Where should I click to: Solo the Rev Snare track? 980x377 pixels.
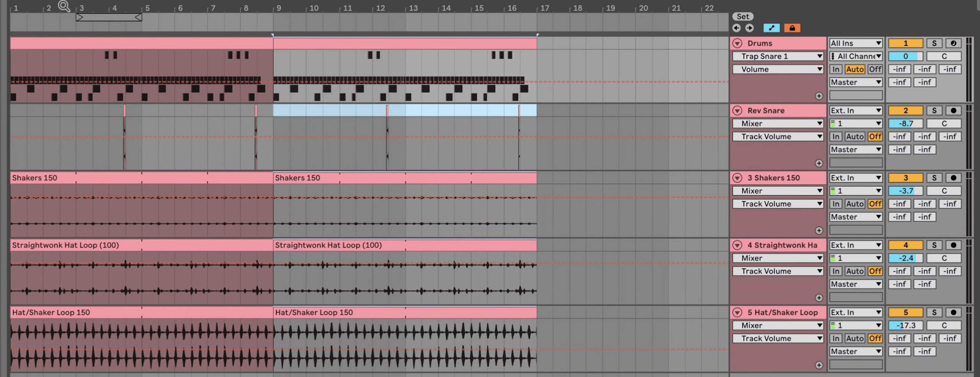click(x=934, y=111)
